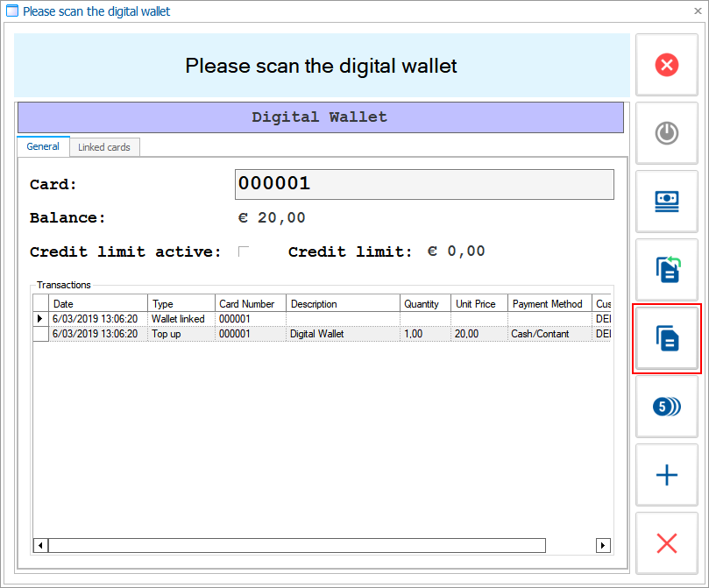Click the Date column header
The height and width of the screenshot is (588, 709).
click(x=98, y=304)
